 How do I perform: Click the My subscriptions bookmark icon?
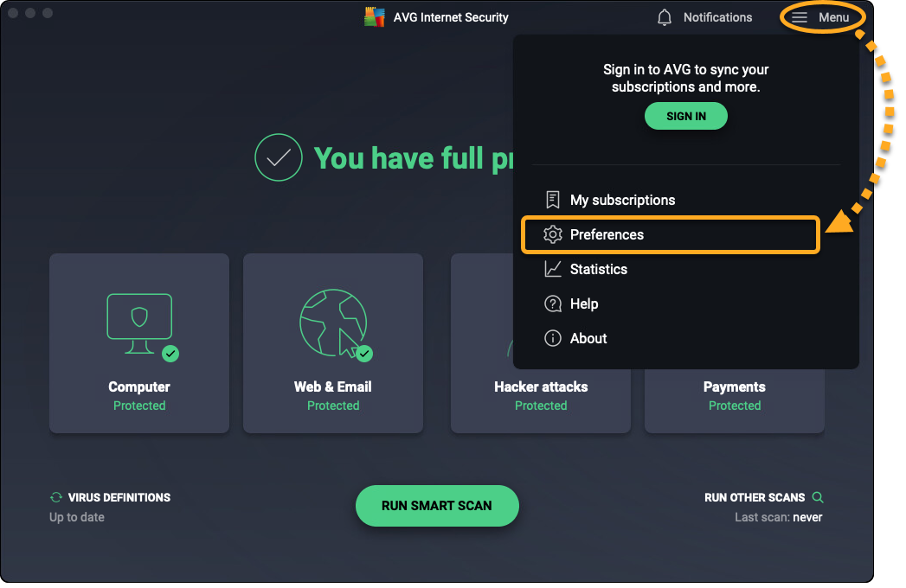pyautogui.click(x=552, y=200)
